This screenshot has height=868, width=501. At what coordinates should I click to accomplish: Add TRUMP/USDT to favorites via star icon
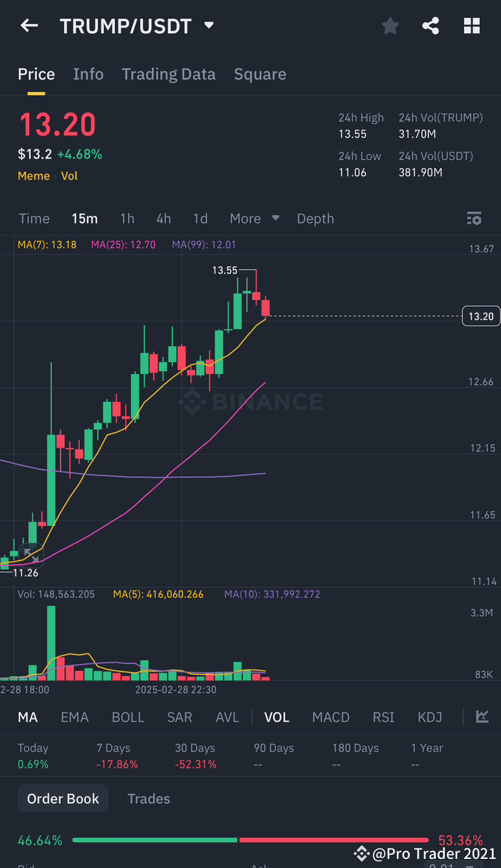point(390,25)
